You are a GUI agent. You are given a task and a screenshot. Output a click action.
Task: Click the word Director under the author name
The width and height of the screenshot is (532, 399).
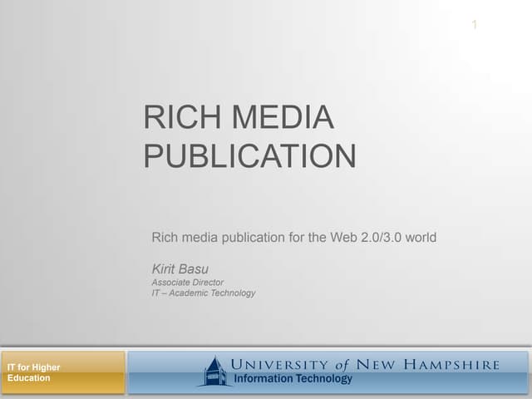click(207, 282)
